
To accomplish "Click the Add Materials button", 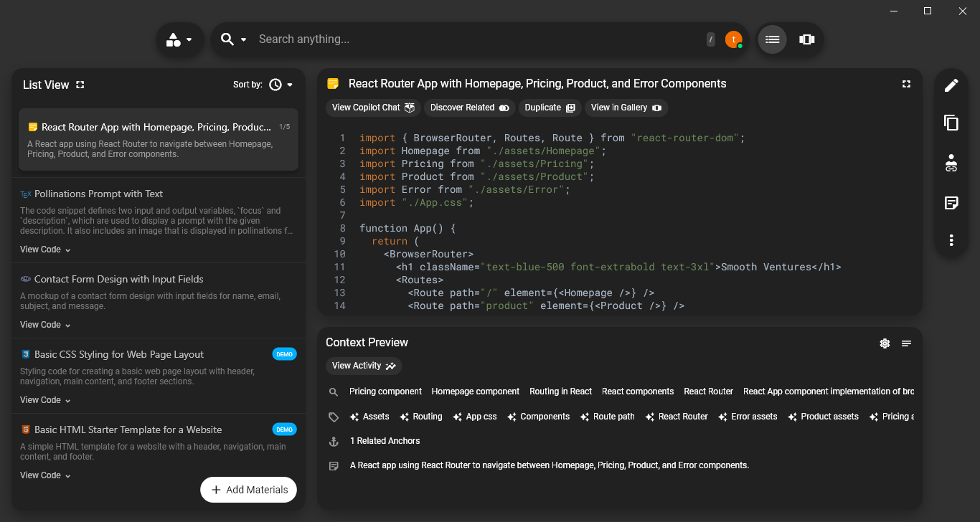I will pyautogui.click(x=248, y=490).
